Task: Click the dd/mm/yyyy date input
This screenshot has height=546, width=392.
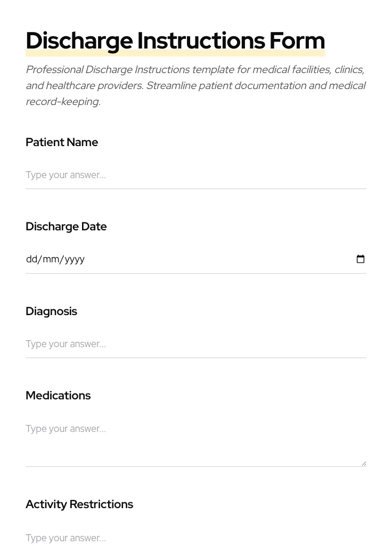Action: (160, 259)
